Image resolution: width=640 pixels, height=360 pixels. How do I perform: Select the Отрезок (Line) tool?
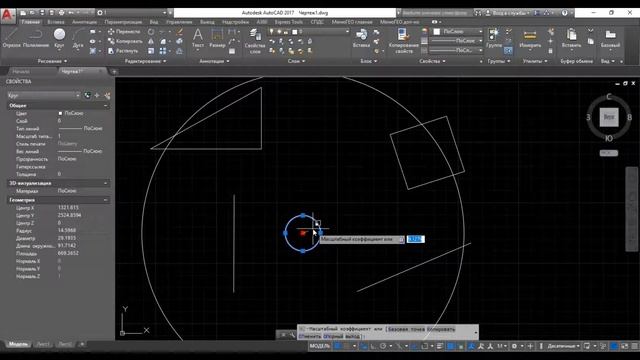click(11, 38)
